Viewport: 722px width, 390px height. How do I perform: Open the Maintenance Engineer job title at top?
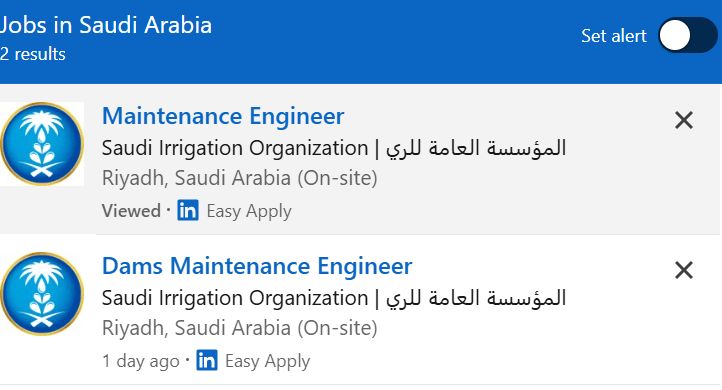pos(223,116)
